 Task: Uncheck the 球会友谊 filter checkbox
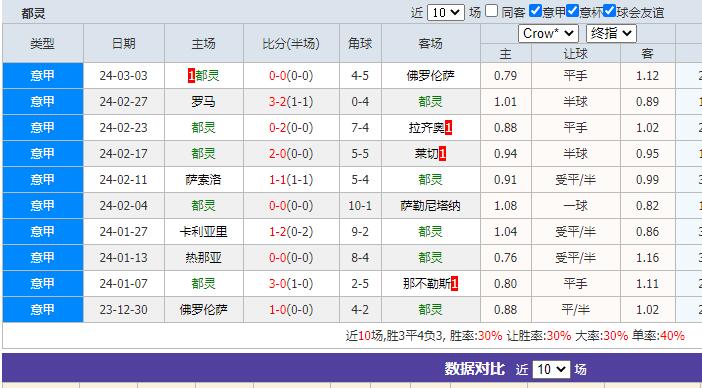click(609, 11)
